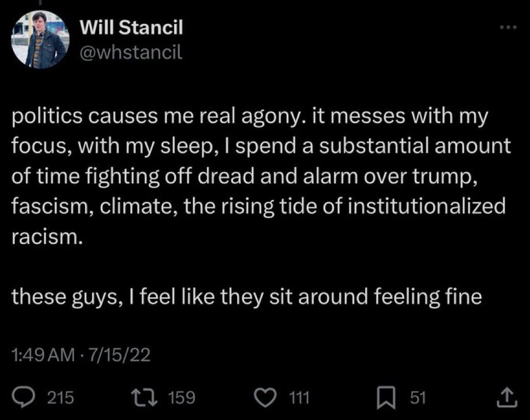The image size is (530, 420).
Task: Click the 'these guys, I feel like' sentence
Action: pos(247,297)
